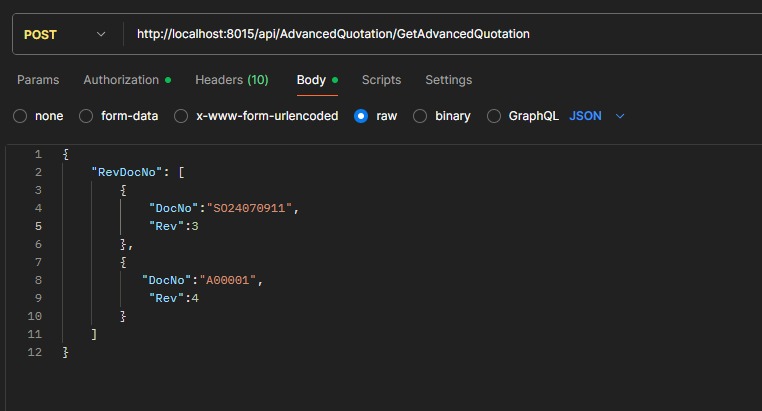This screenshot has height=411, width=762.
Task: Click line number 12 in the gutter
Action: (37, 352)
